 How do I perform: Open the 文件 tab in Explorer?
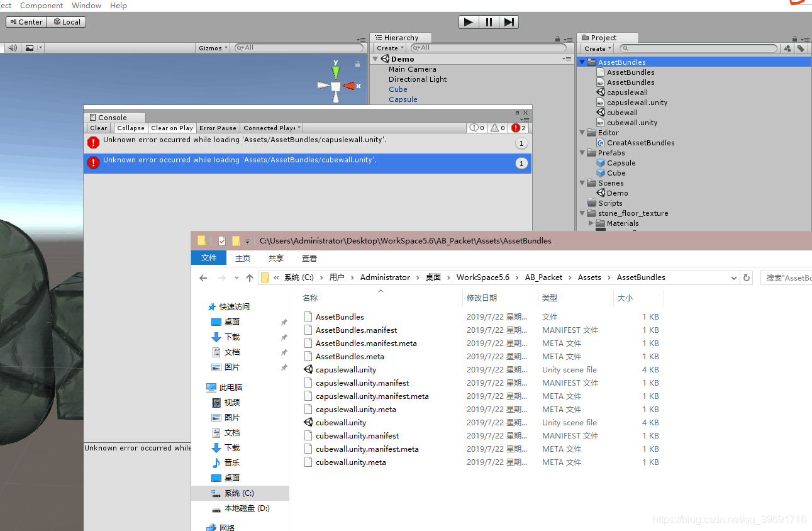209,258
